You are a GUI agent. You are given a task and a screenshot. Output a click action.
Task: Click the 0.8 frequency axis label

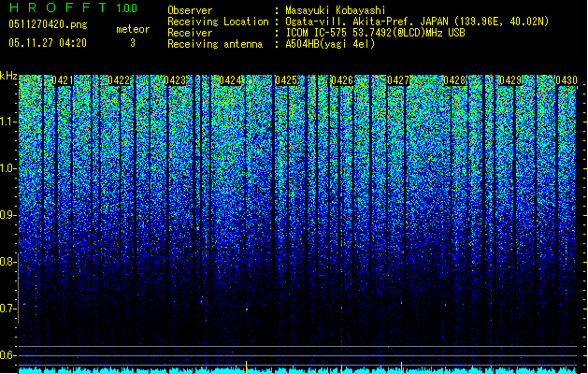tap(8, 262)
